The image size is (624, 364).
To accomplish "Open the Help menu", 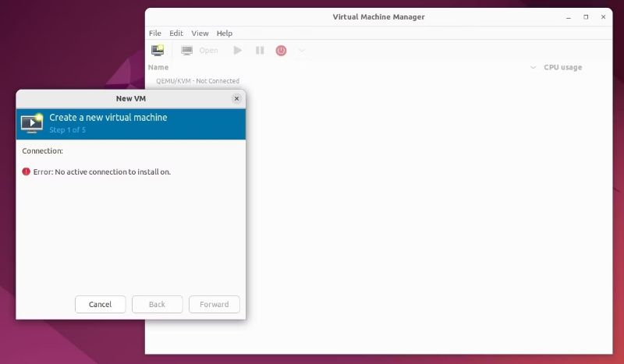I will point(225,34).
